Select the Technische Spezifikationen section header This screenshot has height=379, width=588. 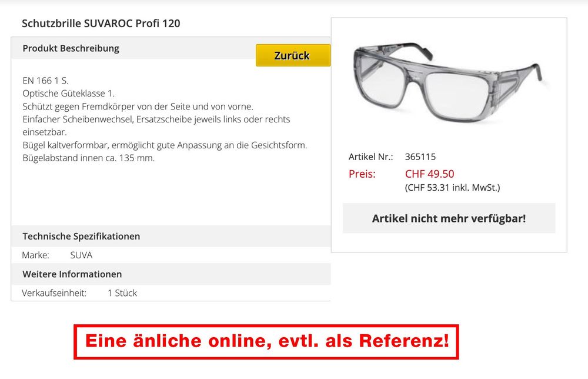tap(81, 237)
